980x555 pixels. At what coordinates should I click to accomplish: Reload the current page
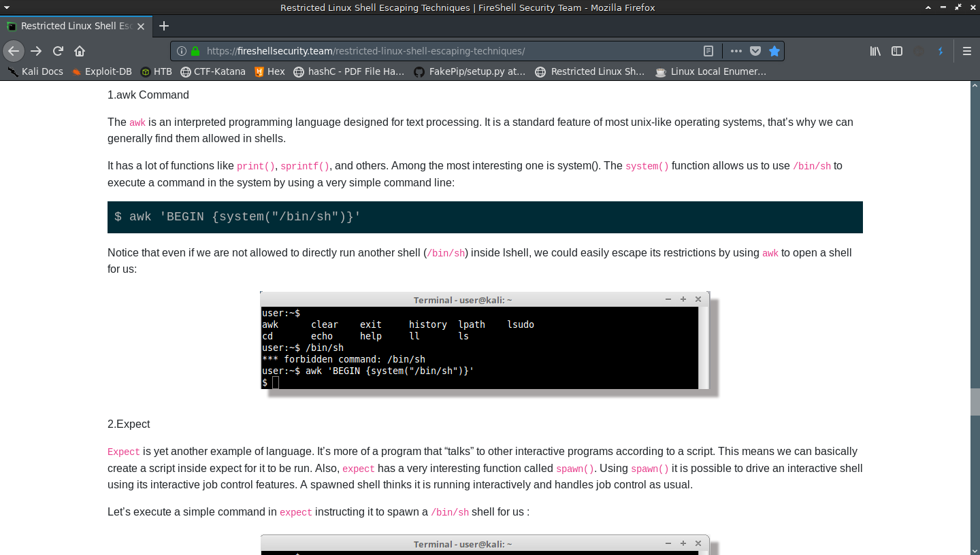click(x=58, y=51)
